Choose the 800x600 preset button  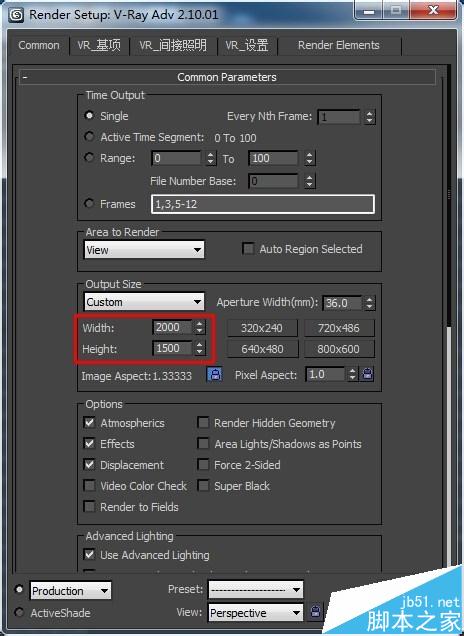tap(339, 349)
